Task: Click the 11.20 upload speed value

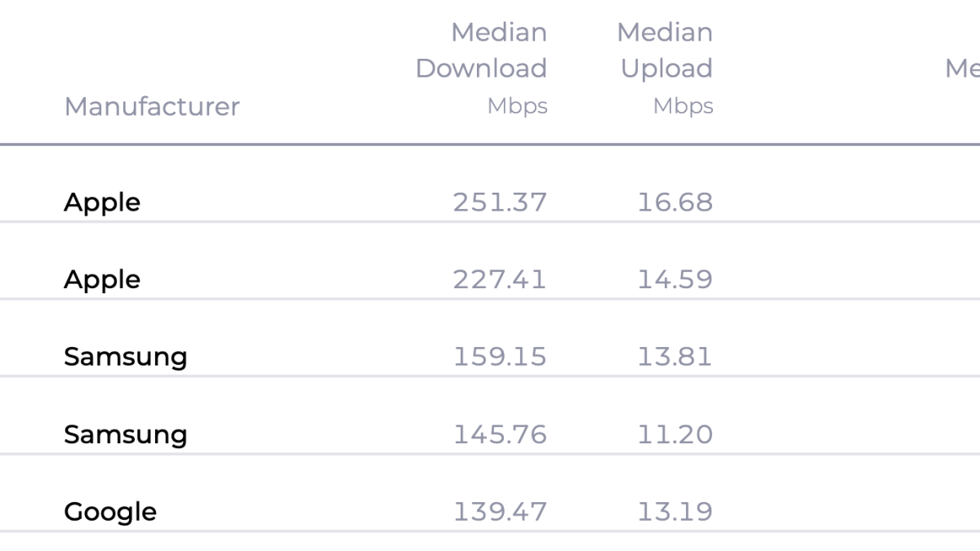Action: coord(675,434)
